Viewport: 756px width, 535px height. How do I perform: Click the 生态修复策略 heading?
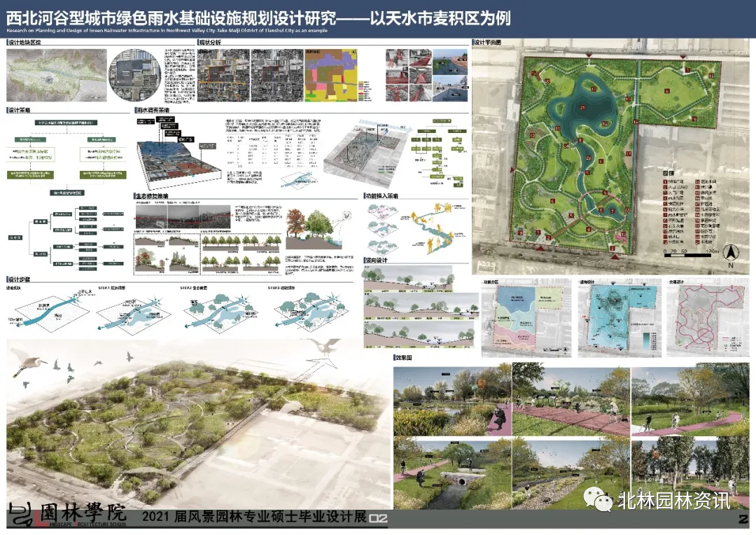click(152, 196)
